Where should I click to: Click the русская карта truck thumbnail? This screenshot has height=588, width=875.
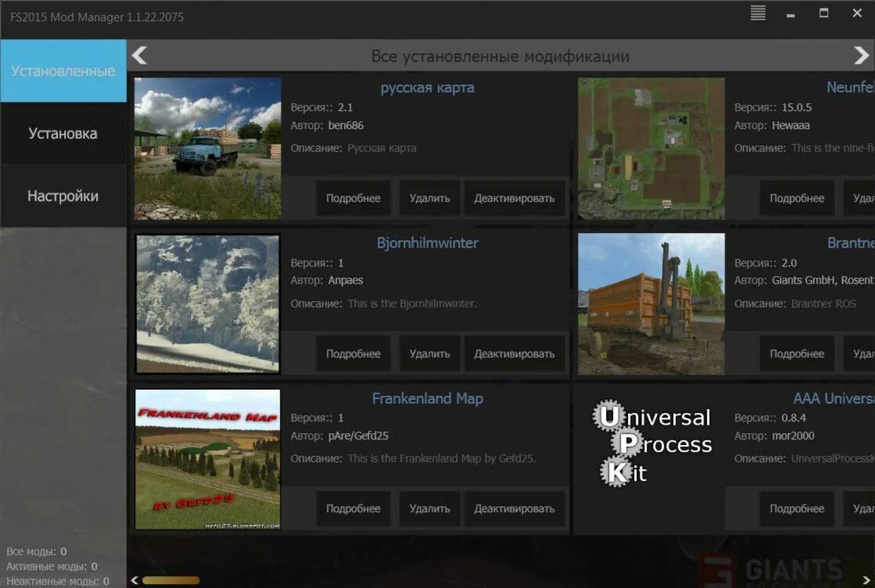click(x=207, y=149)
